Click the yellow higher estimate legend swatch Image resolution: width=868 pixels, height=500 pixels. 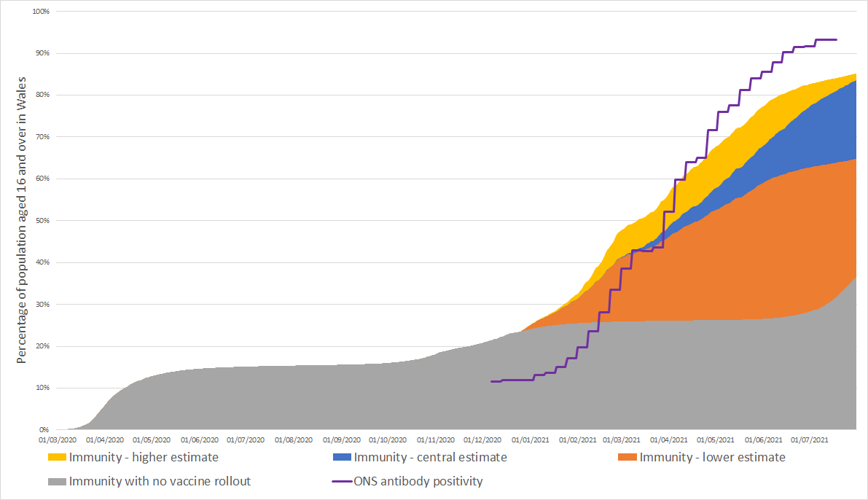point(57,458)
